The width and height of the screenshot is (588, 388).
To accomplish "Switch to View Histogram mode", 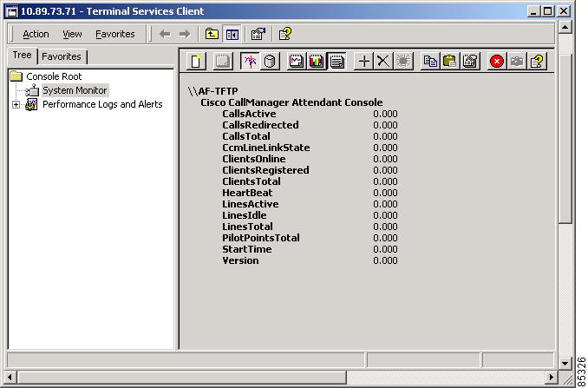I will point(317,61).
